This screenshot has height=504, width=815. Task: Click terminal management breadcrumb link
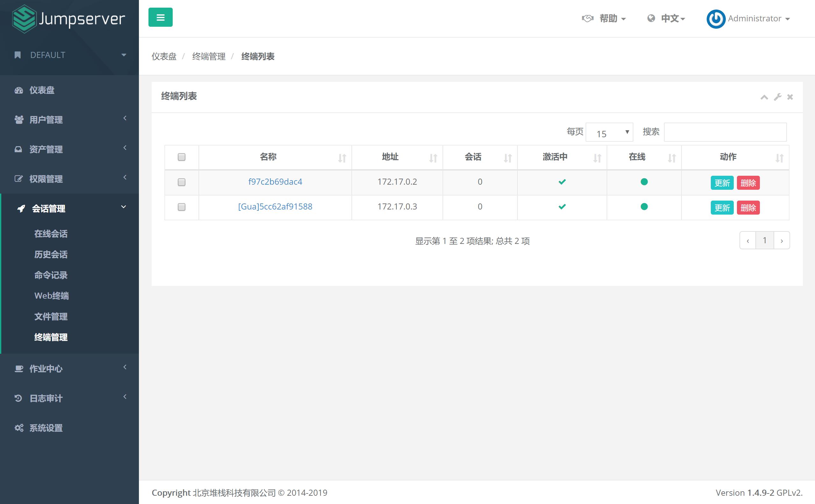(209, 56)
